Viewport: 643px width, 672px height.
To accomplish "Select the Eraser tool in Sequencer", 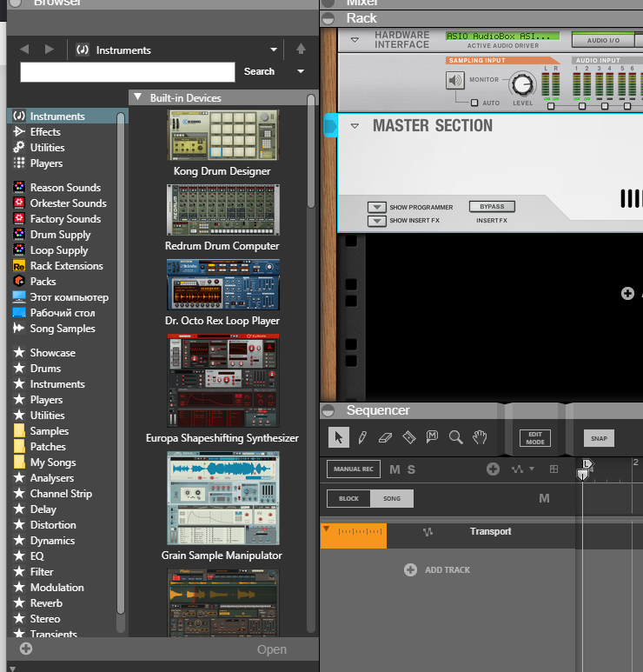I will tap(386, 437).
